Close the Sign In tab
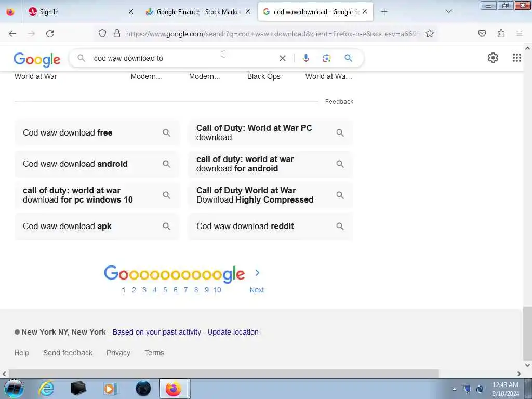The width and height of the screenshot is (532, 399). [x=131, y=12]
